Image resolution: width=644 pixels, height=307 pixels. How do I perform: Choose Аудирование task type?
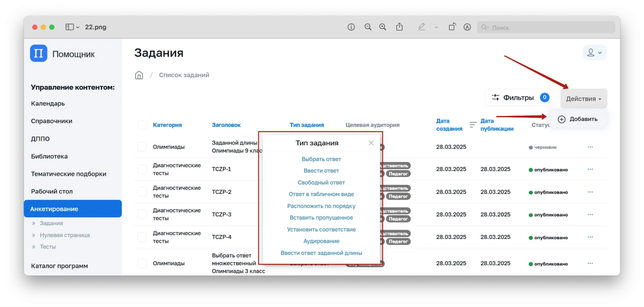click(321, 241)
